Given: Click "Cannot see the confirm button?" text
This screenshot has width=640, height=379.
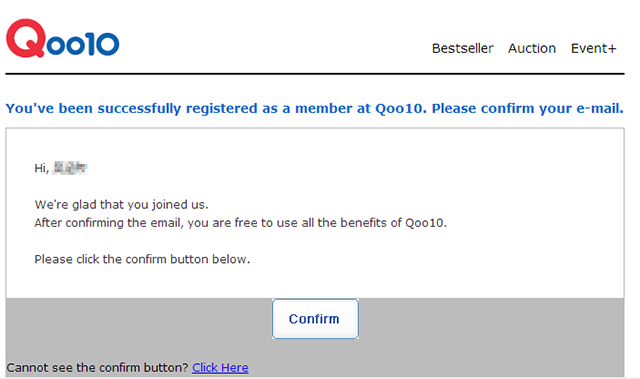Looking at the screenshot, I should (x=97, y=368).
